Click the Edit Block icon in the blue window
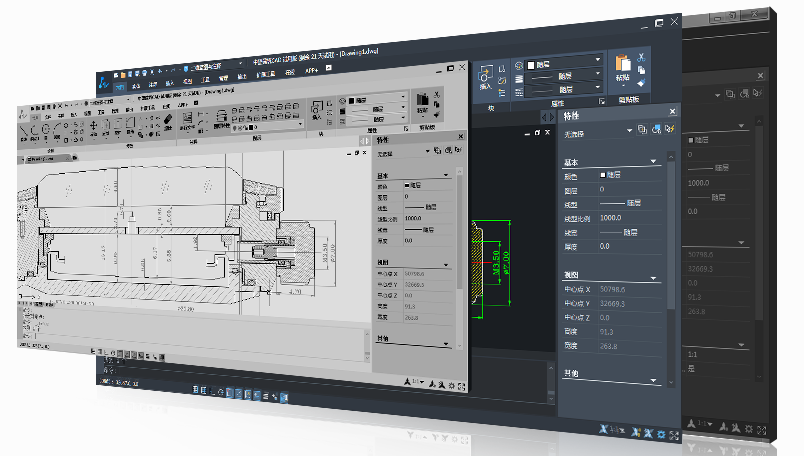This screenshot has width=804, height=456. [502, 81]
